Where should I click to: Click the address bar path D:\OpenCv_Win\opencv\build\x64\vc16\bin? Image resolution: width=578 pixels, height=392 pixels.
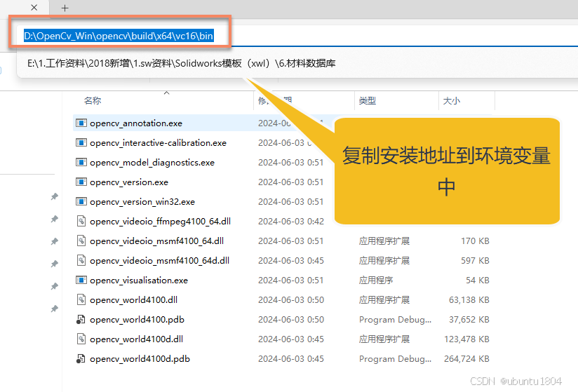click(x=119, y=36)
